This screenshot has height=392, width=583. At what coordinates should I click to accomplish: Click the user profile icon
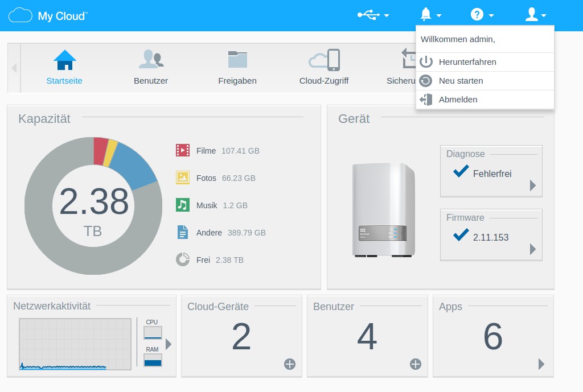(x=532, y=14)
